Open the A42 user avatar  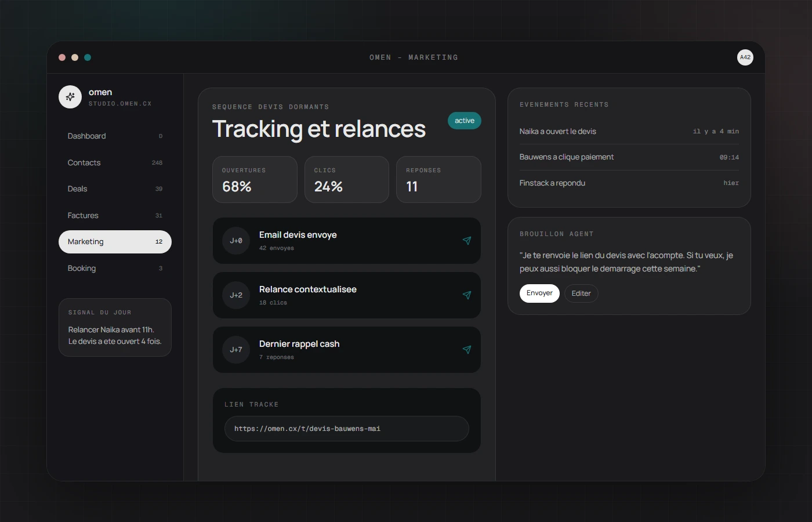tap(745, 57)
